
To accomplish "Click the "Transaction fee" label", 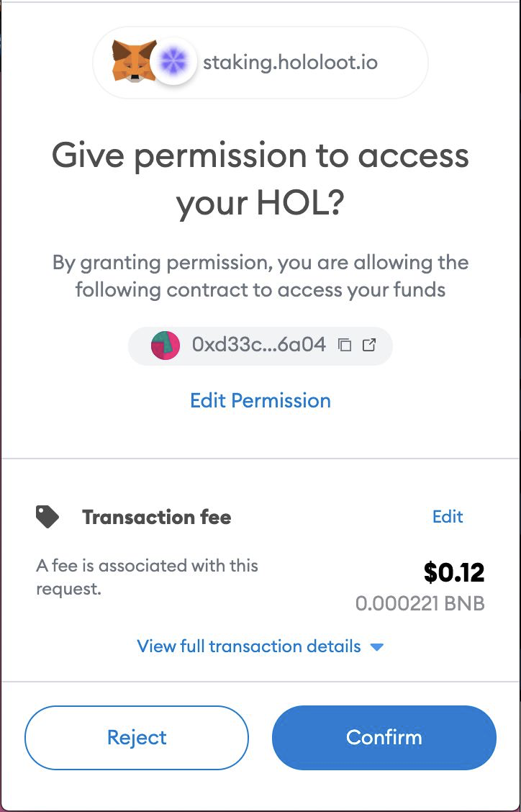I will (x=156, y=517).
